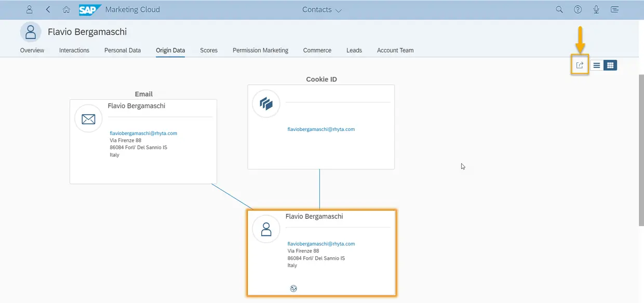Click the vertical scrollbar thumb
Image resolution: width=644 pixels, height=303 pixels.
[641, 150]
